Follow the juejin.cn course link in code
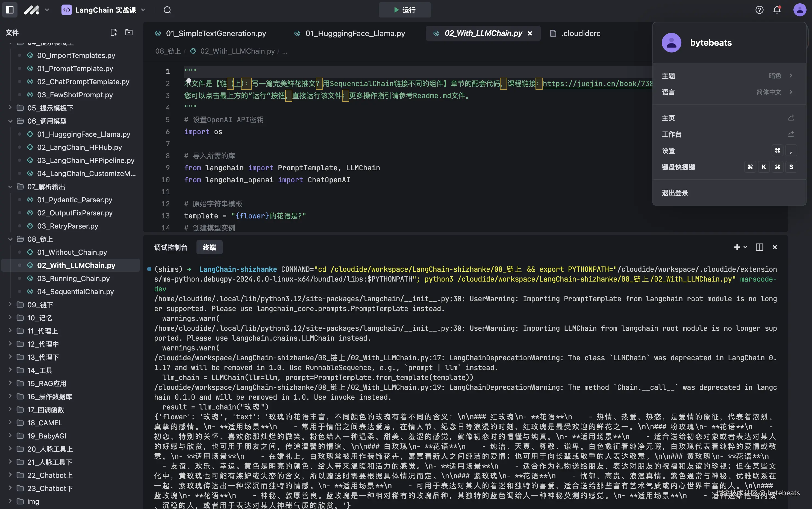 click(x=598, y=83)
